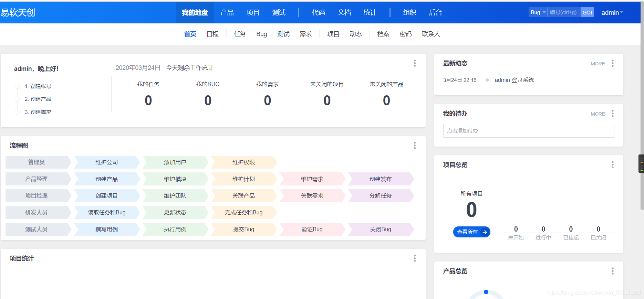Screen dimensions: 644x299
Task: Open 完成任务和Bug flowchart step
Action: [x=243, y=212]
